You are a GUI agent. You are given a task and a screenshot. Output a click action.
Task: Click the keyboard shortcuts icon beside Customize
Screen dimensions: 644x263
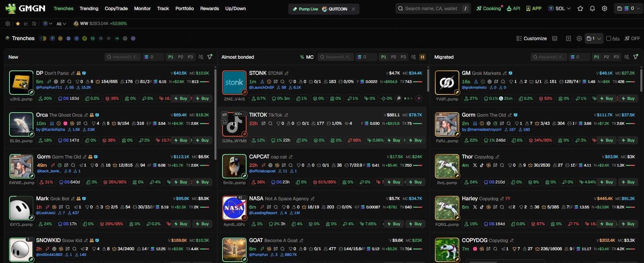tap(555, 38)
